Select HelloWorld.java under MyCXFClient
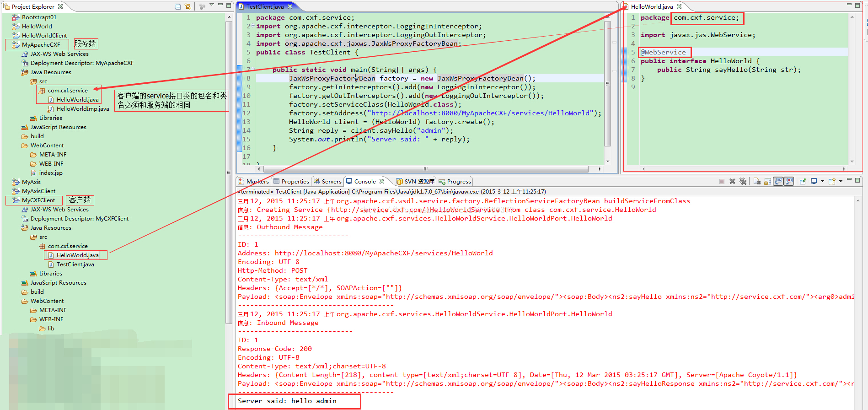Image resolution: width=868 pixels, height=410 pixels. pyautogui.click(x=77, y=255)
